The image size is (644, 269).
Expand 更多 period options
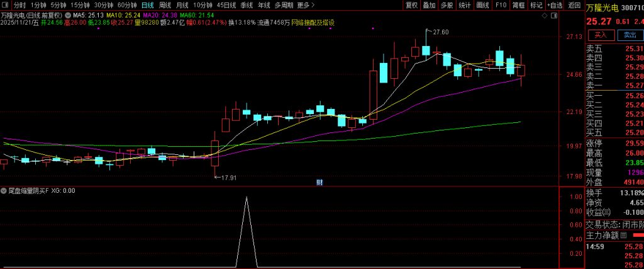pyautogui.click(x=305, y=5)
